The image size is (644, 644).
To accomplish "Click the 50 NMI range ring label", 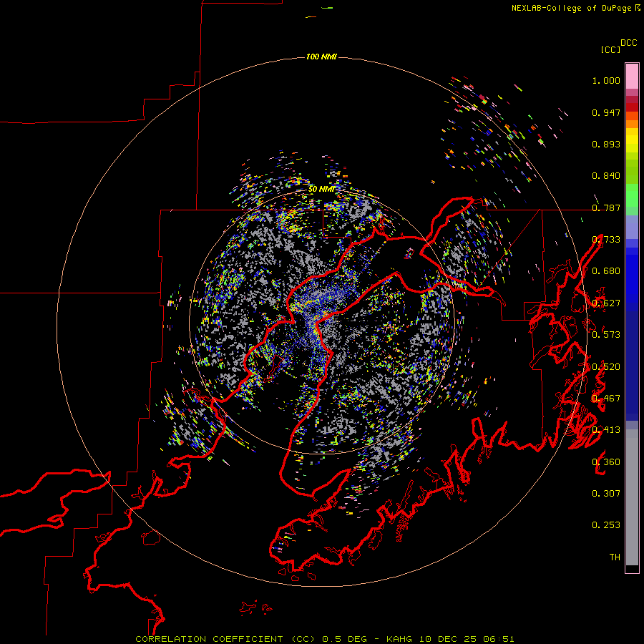I will [321, 190].
